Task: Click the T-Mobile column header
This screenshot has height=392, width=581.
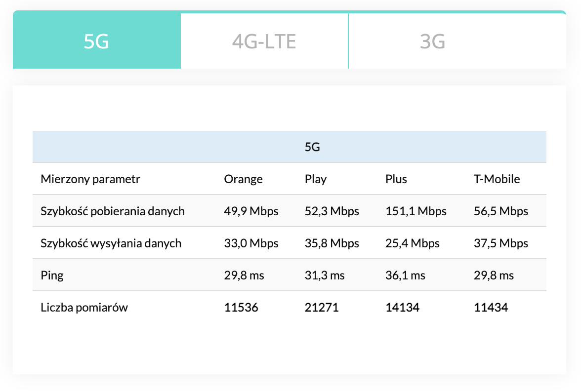Action: click(497, 179)
